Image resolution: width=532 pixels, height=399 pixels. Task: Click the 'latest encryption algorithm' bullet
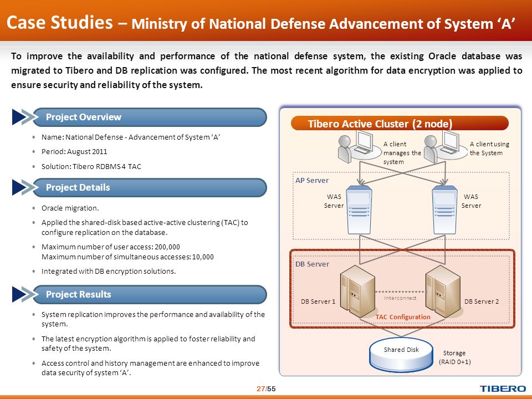(x=149, y=344)
